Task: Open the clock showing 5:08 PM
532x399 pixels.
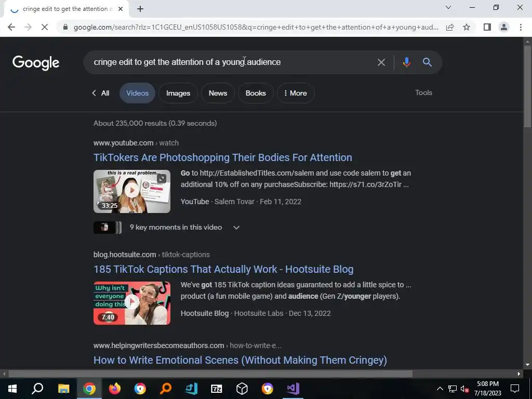Action: (487, 389)
